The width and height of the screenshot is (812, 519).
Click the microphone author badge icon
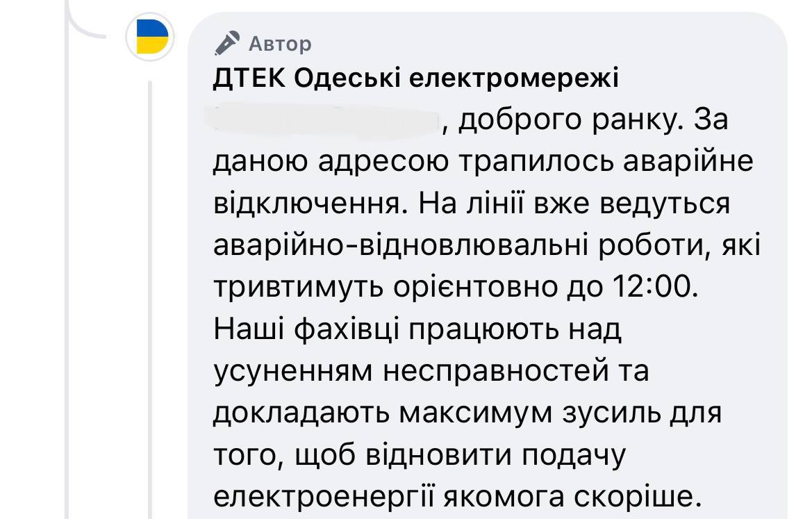pyautogui.click(x=226, y=44)
